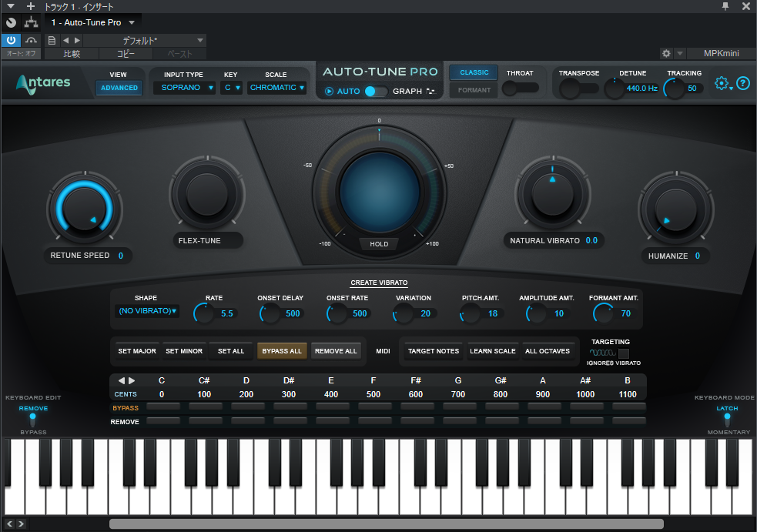Open the help question mark icon

tap(743, 83)
